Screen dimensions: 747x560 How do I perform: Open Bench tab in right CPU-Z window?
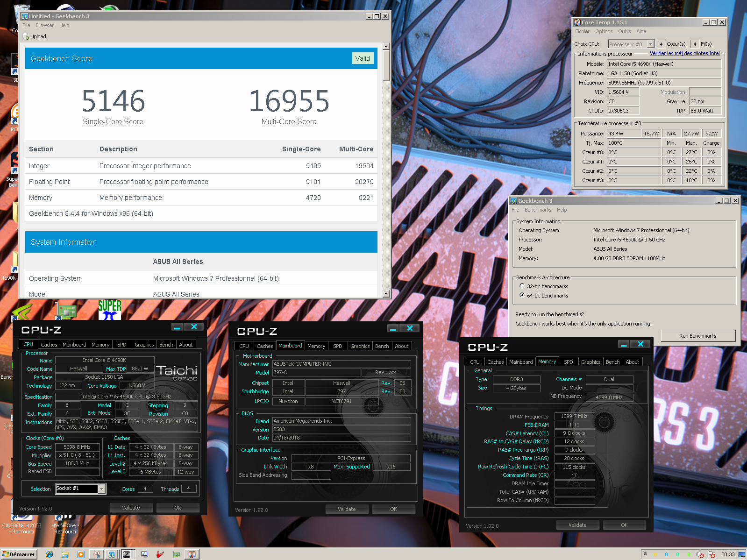point(612,362)
